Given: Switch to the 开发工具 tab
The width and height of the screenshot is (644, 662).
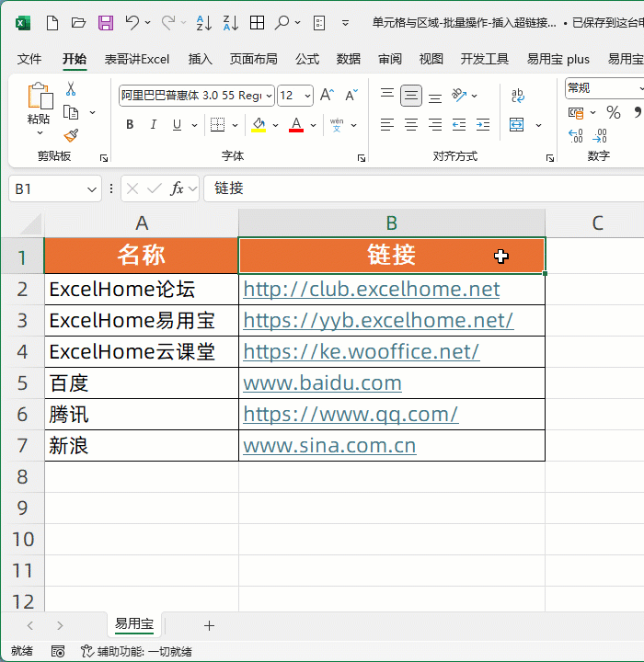Looking at the screenshot, I should coord(485,59).
